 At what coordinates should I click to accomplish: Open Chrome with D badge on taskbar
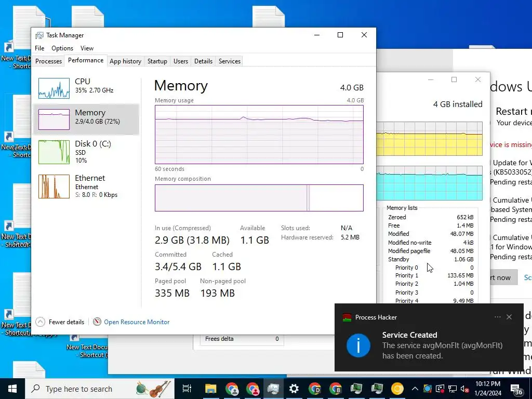(314, 389)
